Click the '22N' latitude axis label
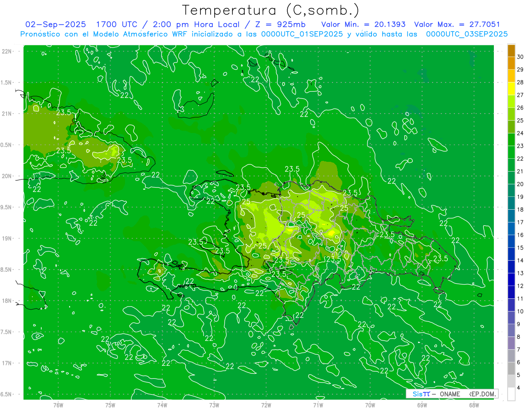Screen dimensions: 532x411 7,51
